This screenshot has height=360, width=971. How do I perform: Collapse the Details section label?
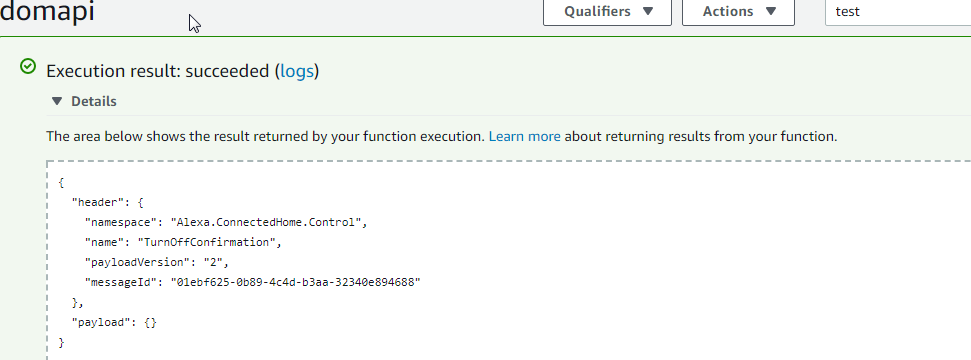(94, 101)
